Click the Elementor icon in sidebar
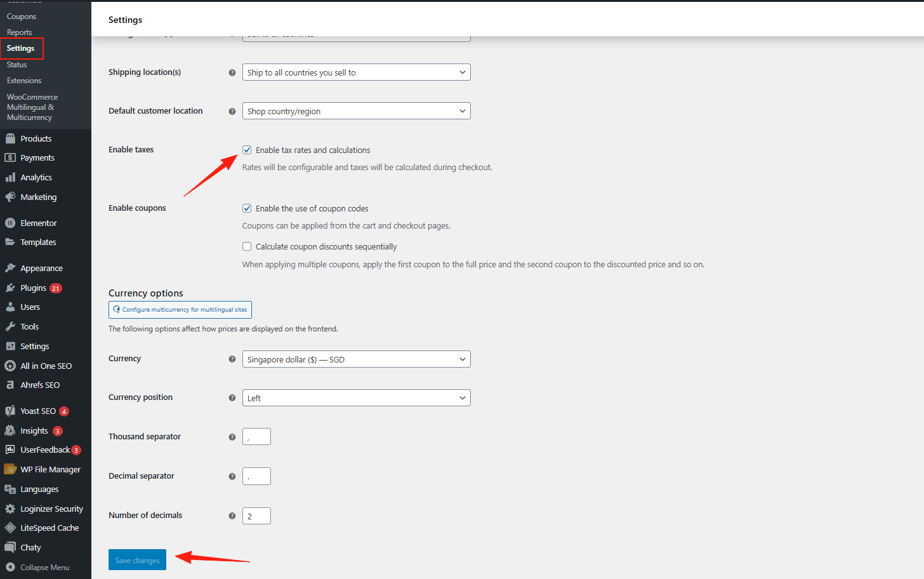 tap(10, 223)
